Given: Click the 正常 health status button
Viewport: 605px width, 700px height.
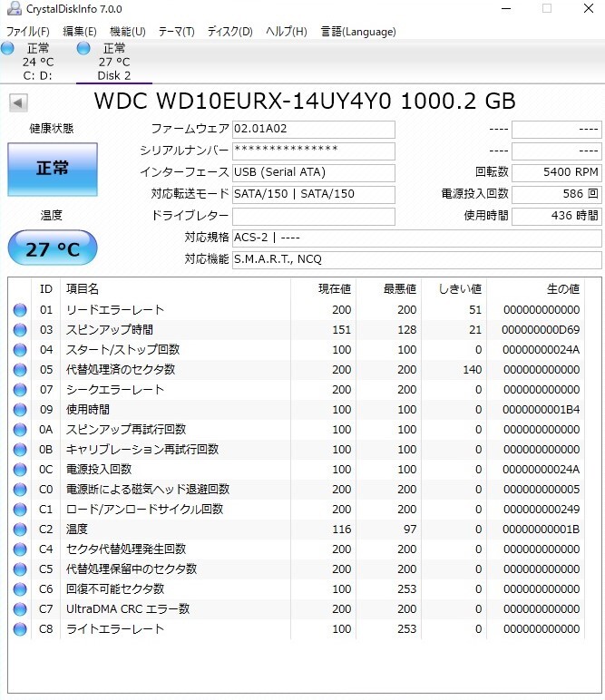Looking at the screenshot, I should coord(53,170).
